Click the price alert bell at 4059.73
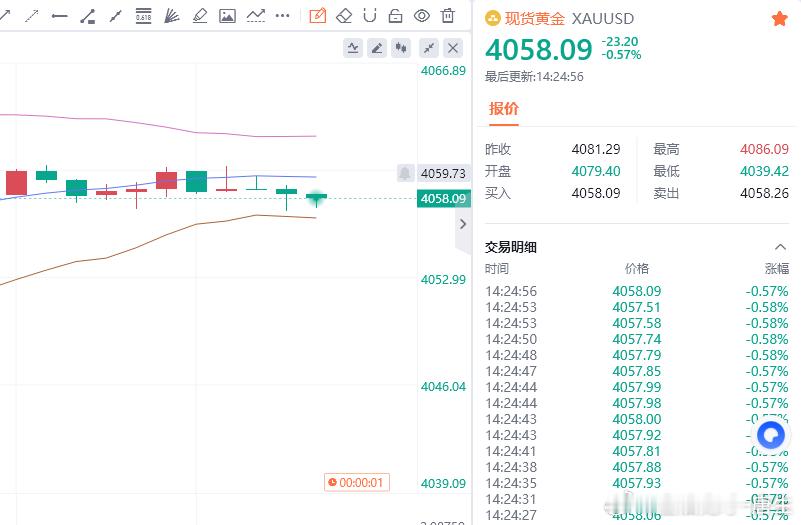 tap(405, 173)
